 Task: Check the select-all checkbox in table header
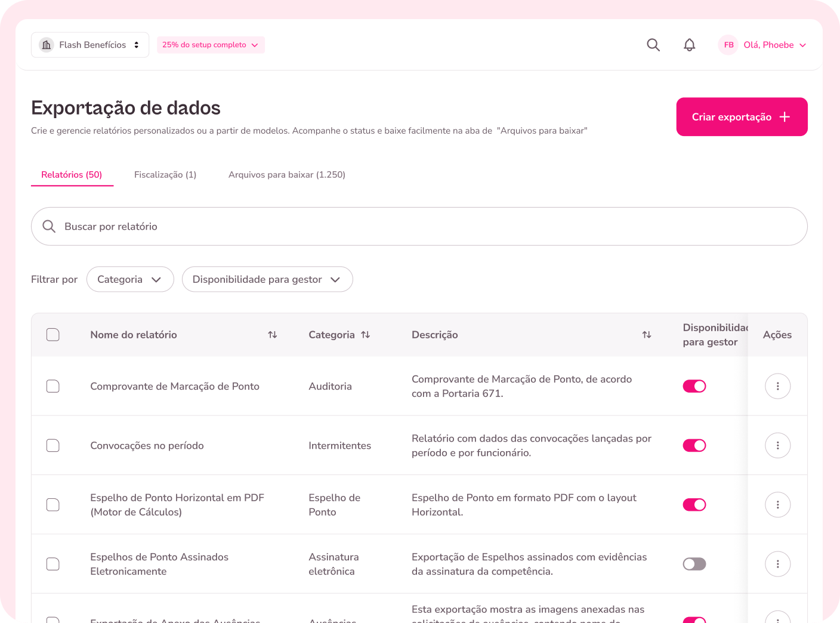coord(53,335)
